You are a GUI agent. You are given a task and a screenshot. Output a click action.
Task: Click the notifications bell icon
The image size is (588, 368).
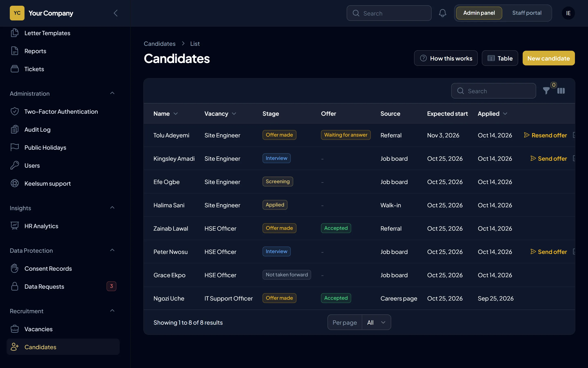point(442,13)
